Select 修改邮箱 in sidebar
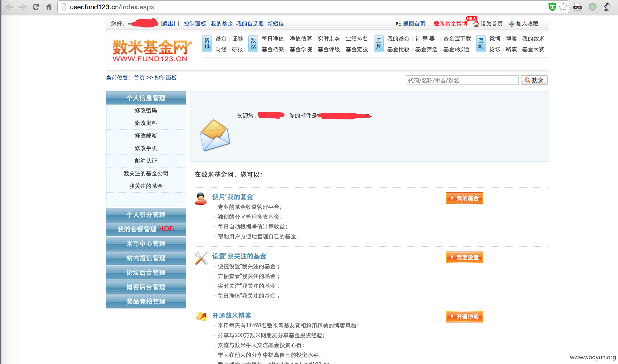Screen dimensions: 618x364 coord(146,136)
